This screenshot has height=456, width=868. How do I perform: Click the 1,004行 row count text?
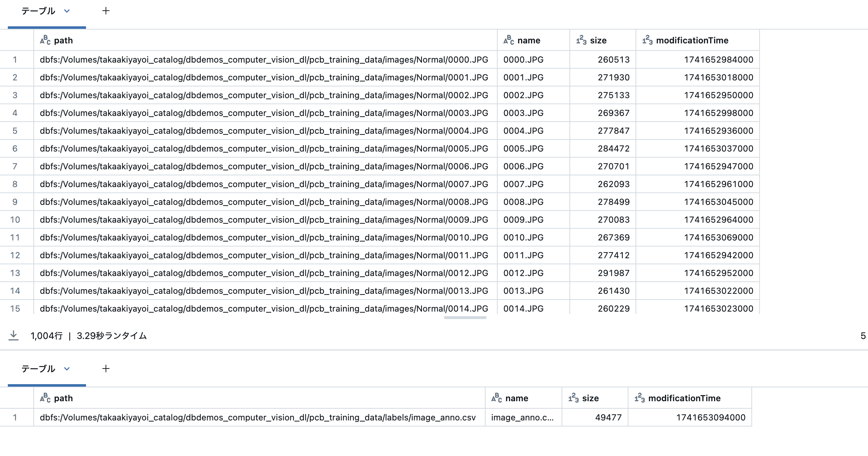pyautogui.click(x=48, y=335)
